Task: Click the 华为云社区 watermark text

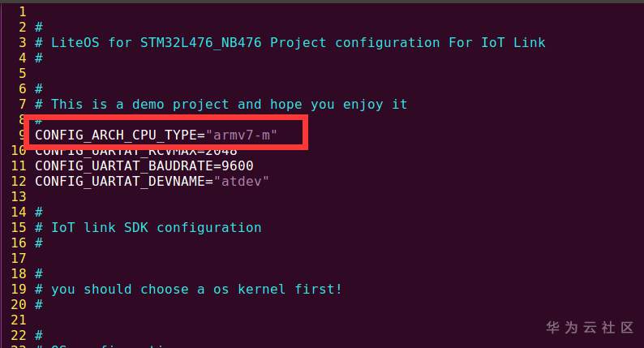Action: click(589, 328)
